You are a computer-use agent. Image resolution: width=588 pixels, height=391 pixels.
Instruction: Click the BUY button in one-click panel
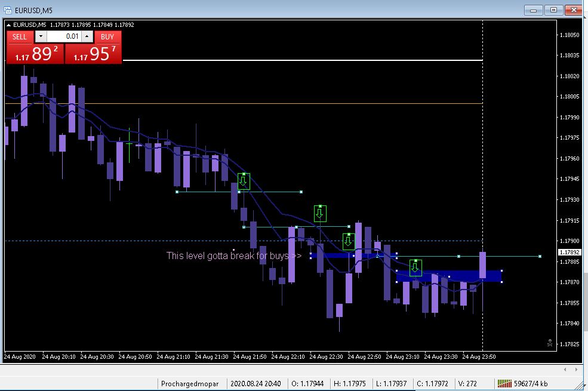click(x=107, y=37)
